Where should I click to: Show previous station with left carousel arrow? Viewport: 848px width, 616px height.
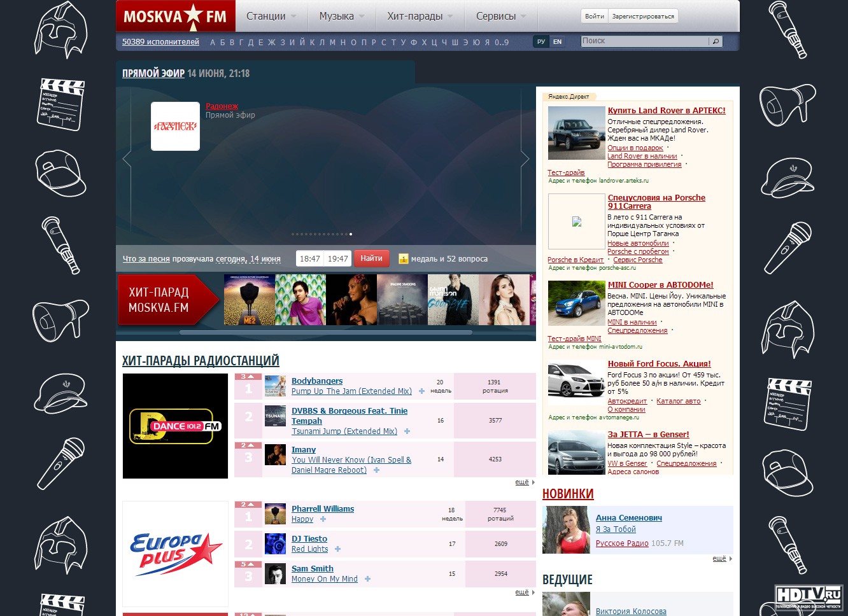pos(127,160)
